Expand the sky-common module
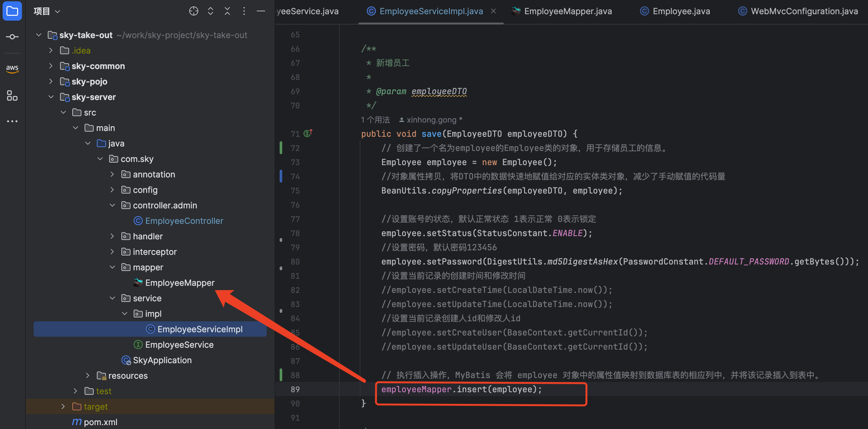Viewport: 868px width, 429px height. [x=51, y=66]
